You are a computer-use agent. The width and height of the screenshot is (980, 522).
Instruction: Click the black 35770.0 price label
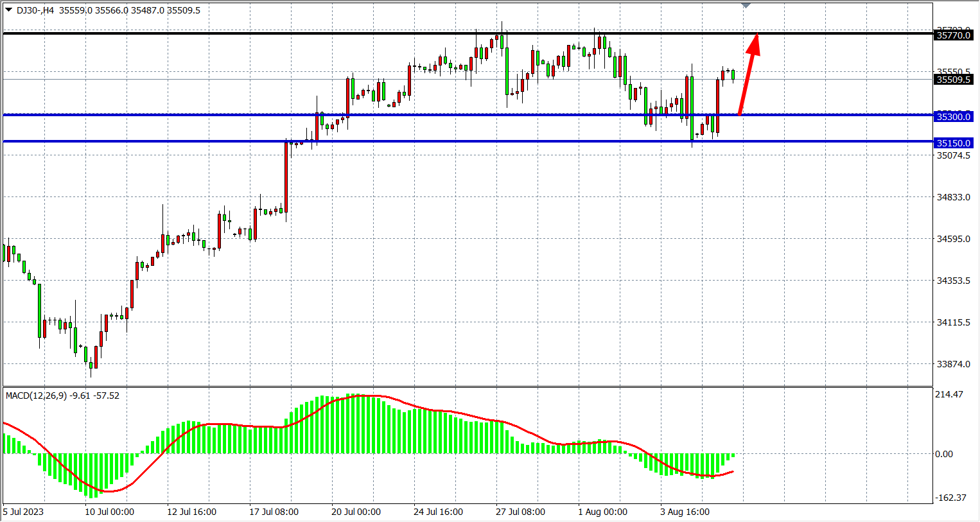coord(953,35)
